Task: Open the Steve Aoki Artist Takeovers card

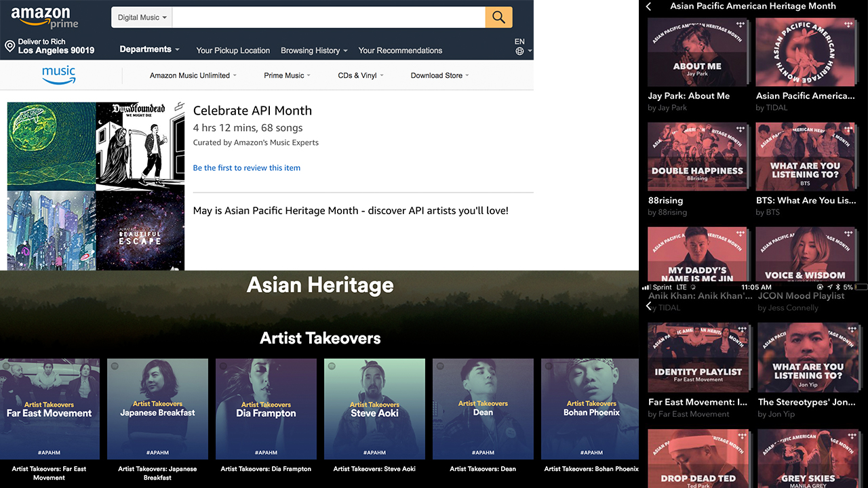Action: click(374, 409)
